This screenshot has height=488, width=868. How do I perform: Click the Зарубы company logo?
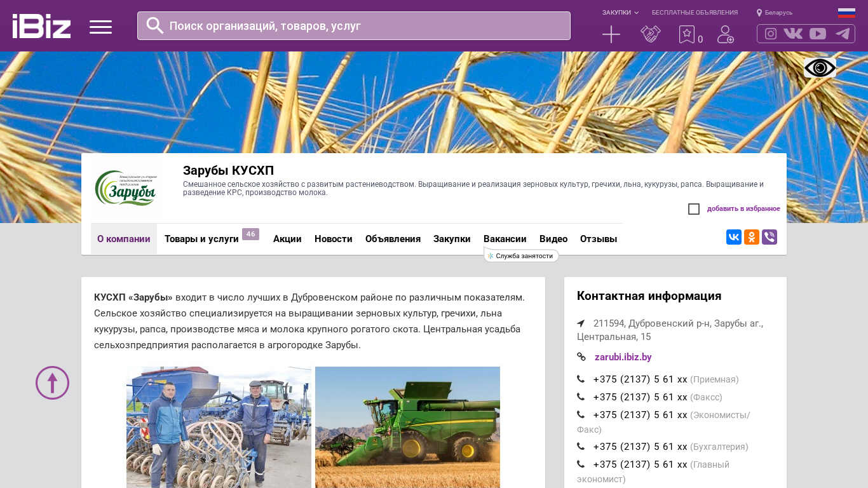[x=126, y=188]
